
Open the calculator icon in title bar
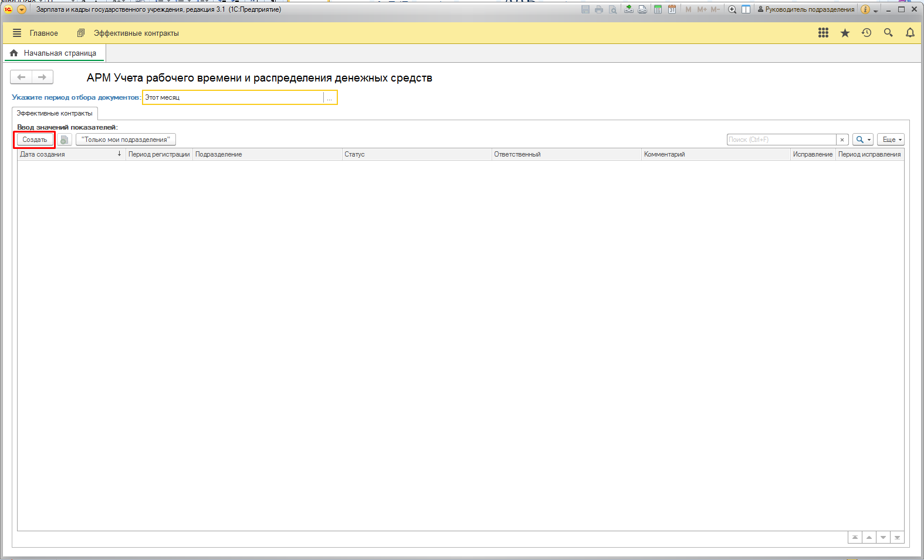658,9
